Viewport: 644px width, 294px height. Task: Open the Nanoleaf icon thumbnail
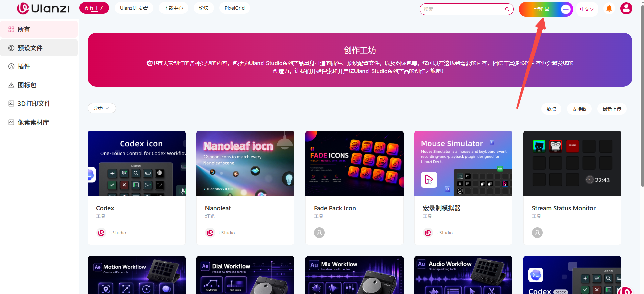(x=245, y=164)
